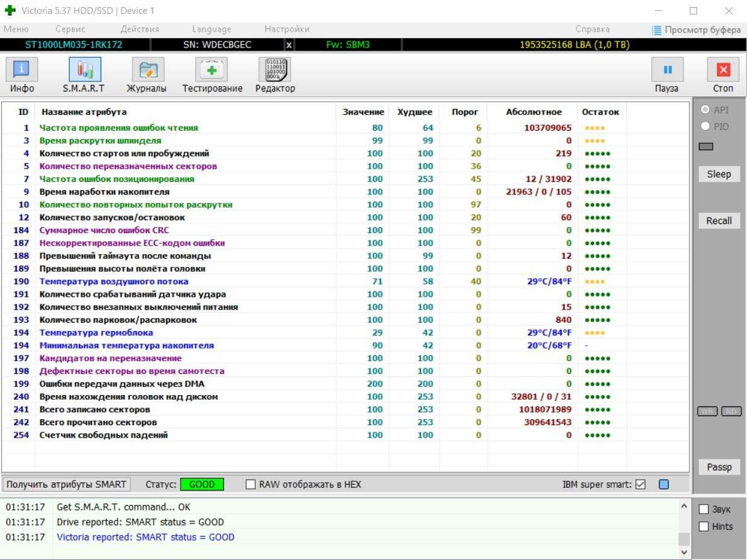This screenshot has height=560, width=747.
Task: Click the Худшее column header
Action: (415, 112)
